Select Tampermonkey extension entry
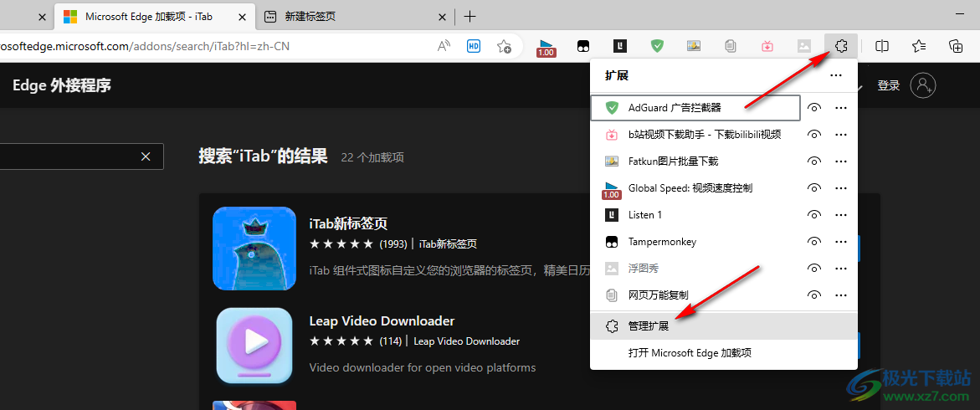This screenshot has width=980, height=410. click(x=695, y=242)
